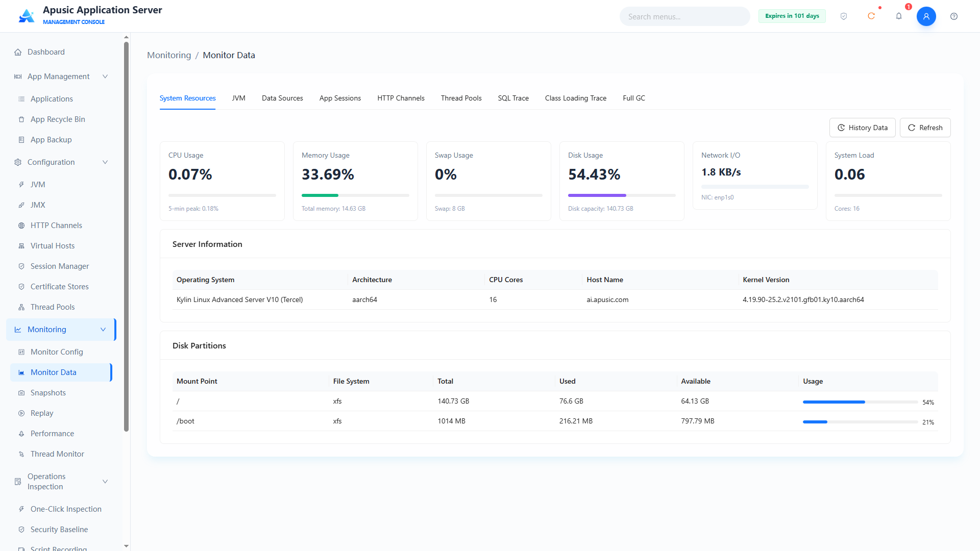Click the One-Click Inspection bolt icon

(21, 509)
